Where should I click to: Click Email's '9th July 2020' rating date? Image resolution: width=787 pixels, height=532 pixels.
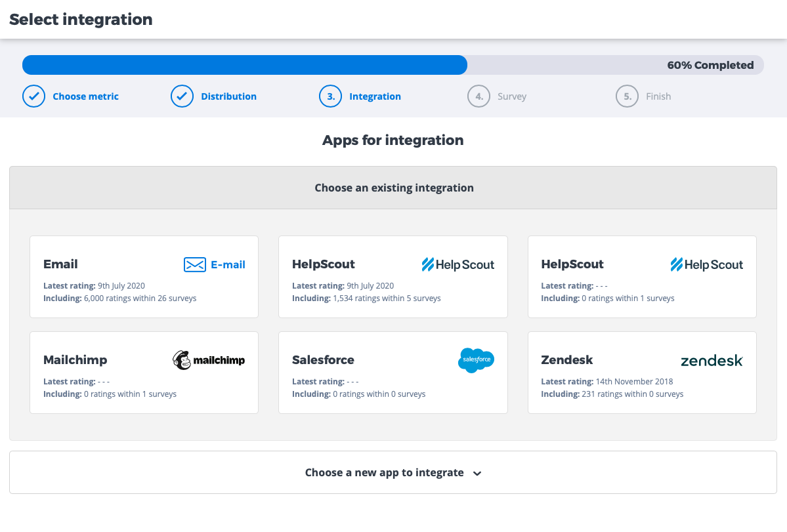tap(121, 286)
